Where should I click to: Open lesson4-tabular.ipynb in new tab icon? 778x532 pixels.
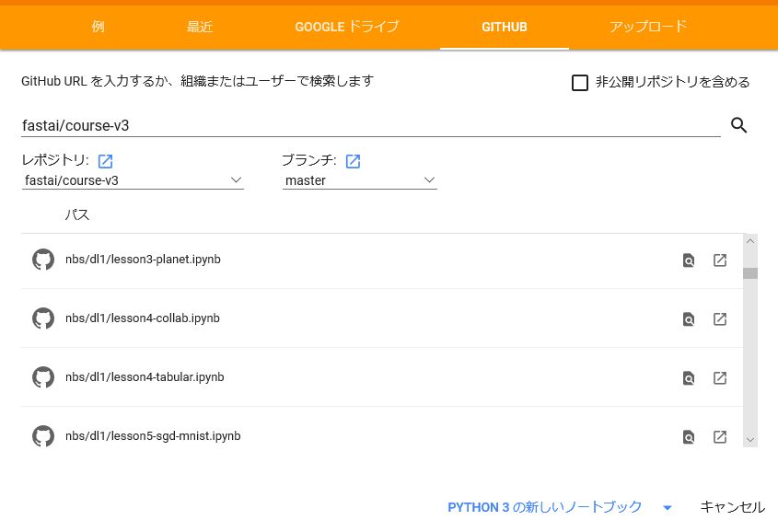coord(720,377)
